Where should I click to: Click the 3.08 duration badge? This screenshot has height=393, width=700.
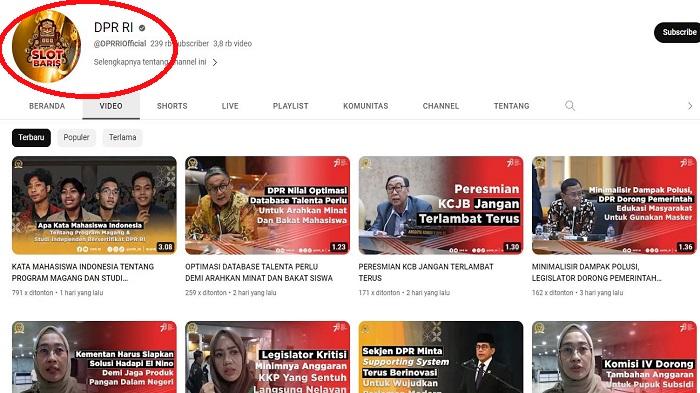coord(165,247)
